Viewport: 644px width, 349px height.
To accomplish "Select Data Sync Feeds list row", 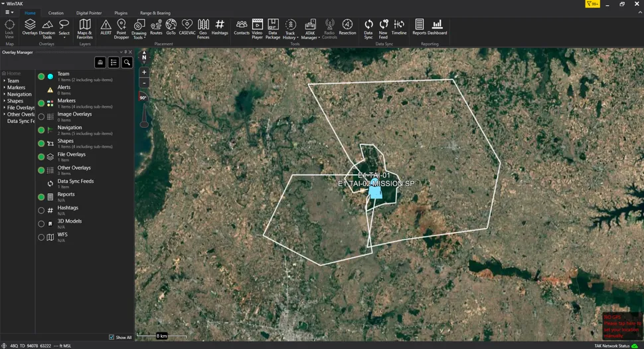I will point(84,183).
